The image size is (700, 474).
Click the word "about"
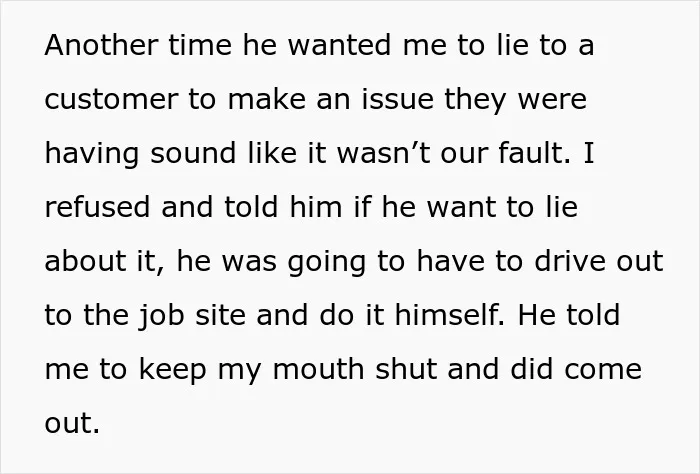pyautogui.click(x=86, y=261)
